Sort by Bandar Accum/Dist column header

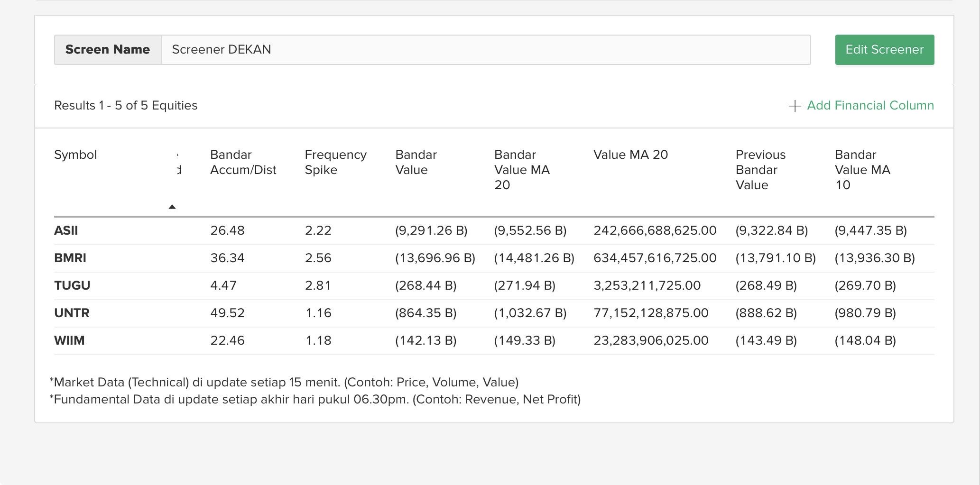point(242,162)
